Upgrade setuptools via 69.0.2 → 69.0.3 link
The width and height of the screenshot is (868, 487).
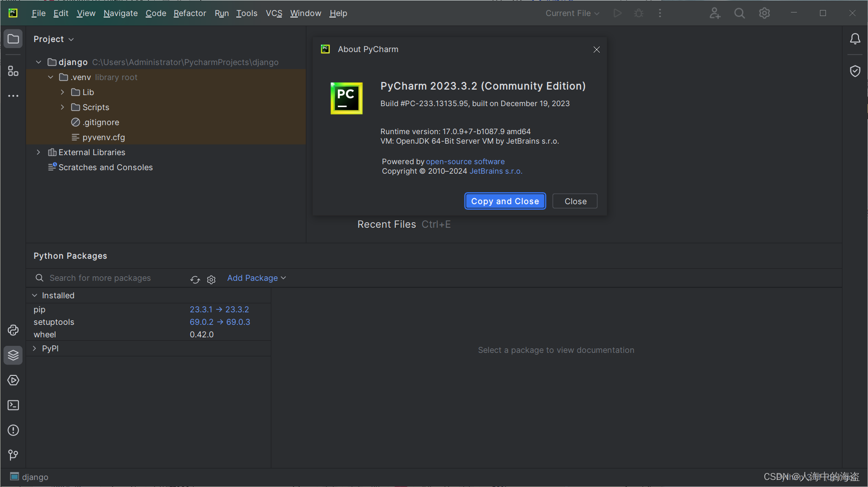click(x=220, y=322)
